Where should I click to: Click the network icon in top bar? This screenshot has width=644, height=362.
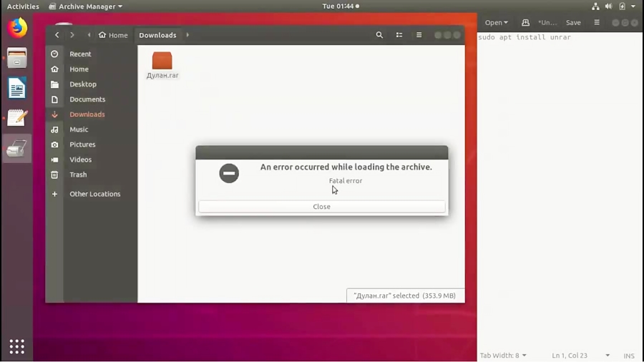point(595,6)
